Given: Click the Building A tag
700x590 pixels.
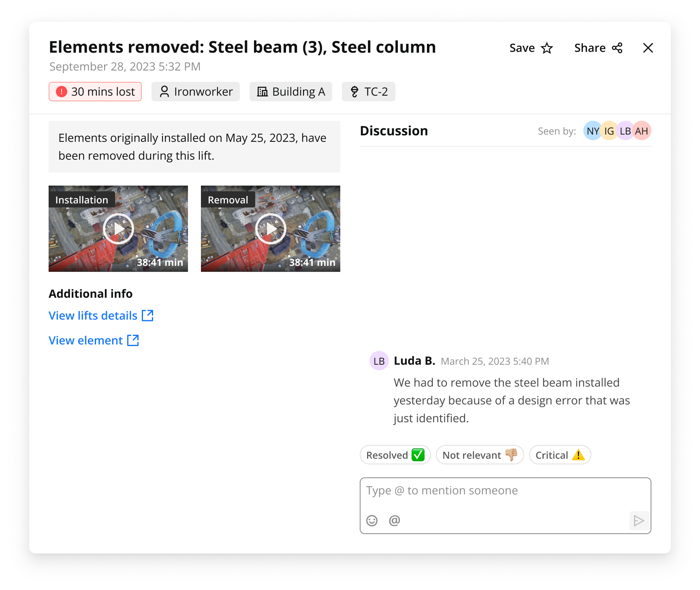Looking at the screenshot, I should 291,92.
